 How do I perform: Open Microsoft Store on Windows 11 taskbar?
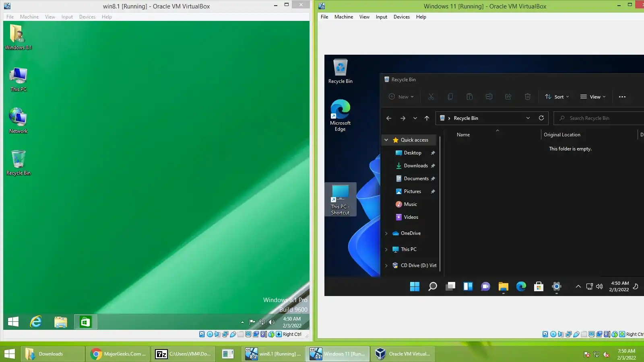coord(539,286)
